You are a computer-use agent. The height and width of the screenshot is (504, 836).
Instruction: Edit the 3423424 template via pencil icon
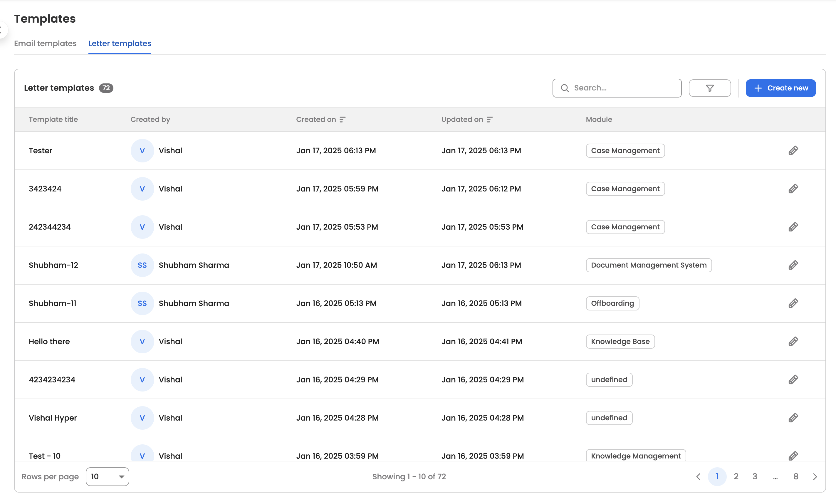point(793,189)
